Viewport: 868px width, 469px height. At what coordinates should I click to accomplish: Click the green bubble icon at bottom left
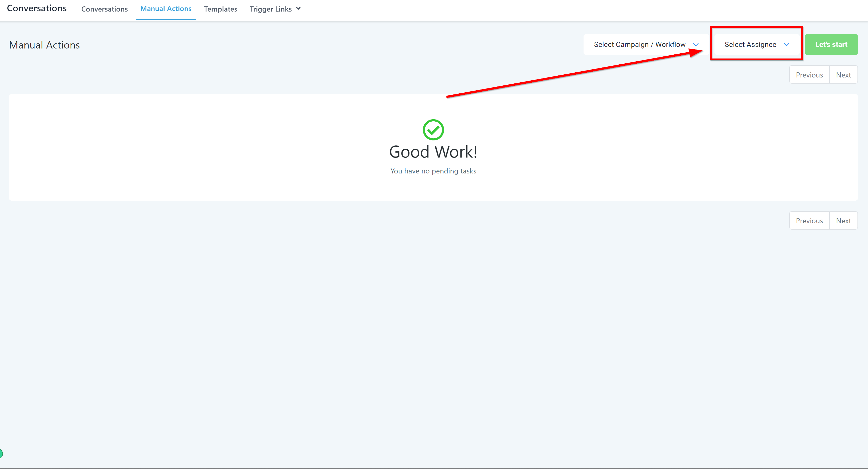pos(1,454)
